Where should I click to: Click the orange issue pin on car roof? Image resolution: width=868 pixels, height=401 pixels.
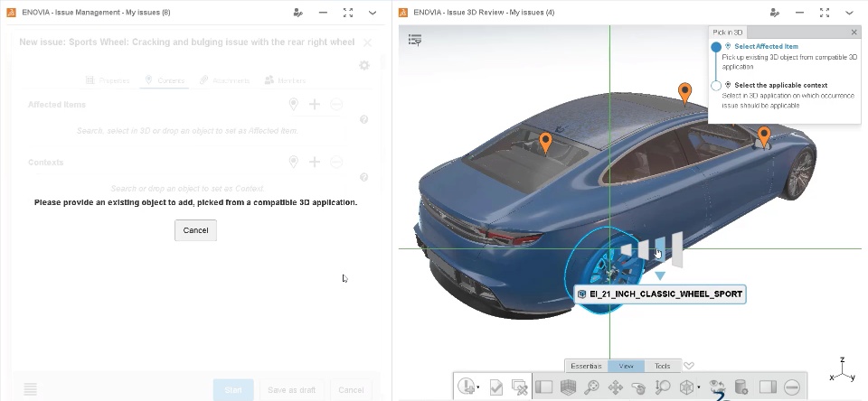click(x=684, y=92)
